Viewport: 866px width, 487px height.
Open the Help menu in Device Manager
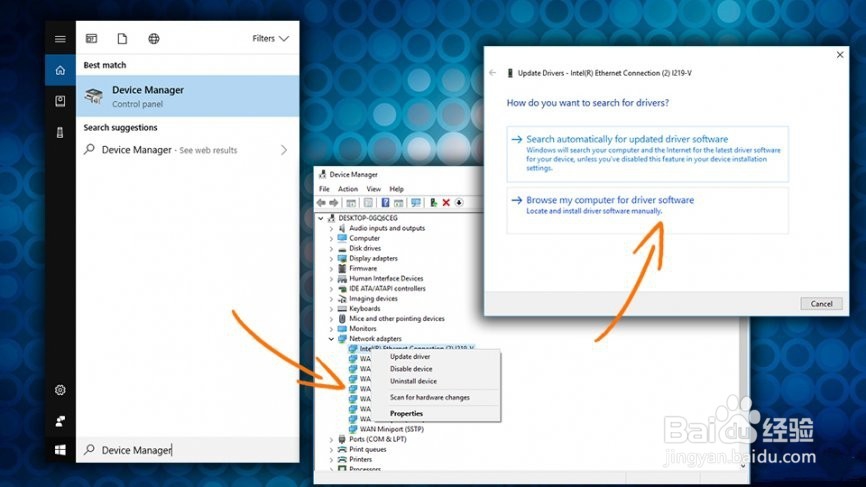tap(397, 189)
